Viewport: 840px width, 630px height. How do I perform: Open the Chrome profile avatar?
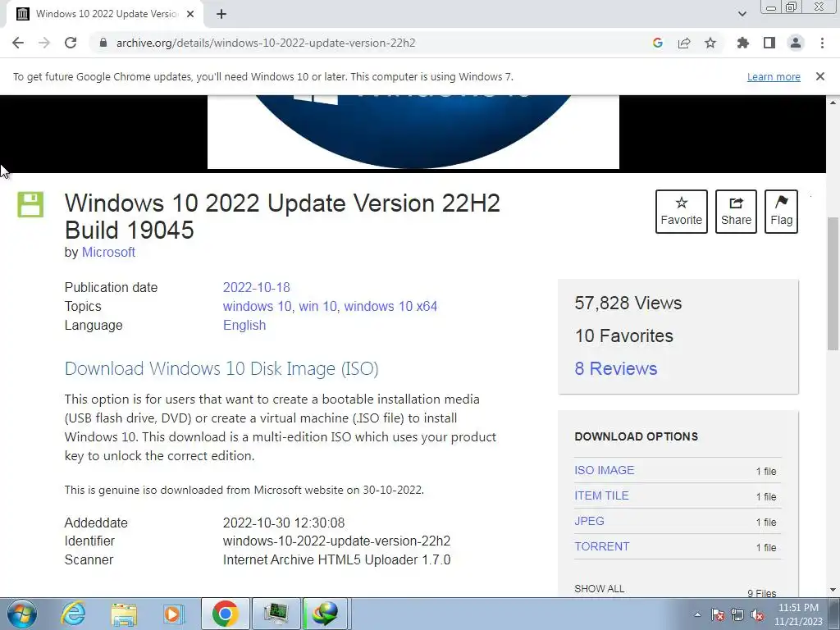pyautogui.click(x=796, y=43)
